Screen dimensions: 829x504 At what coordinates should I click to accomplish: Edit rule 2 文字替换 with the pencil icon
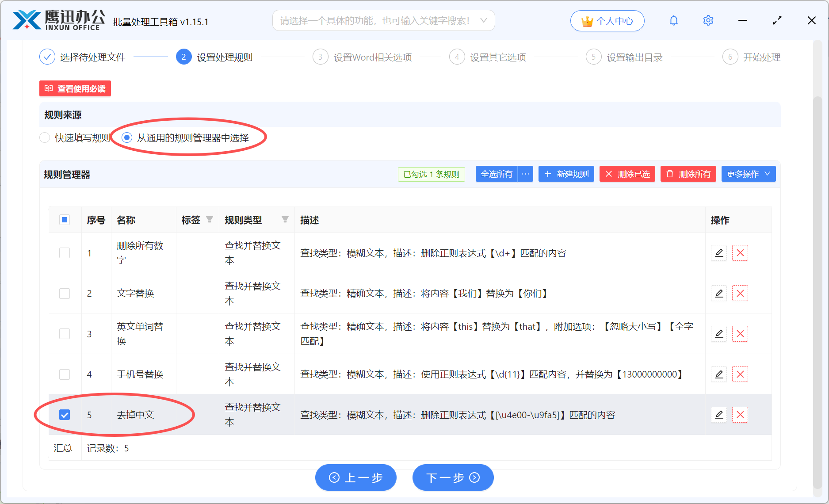(719, 293)
